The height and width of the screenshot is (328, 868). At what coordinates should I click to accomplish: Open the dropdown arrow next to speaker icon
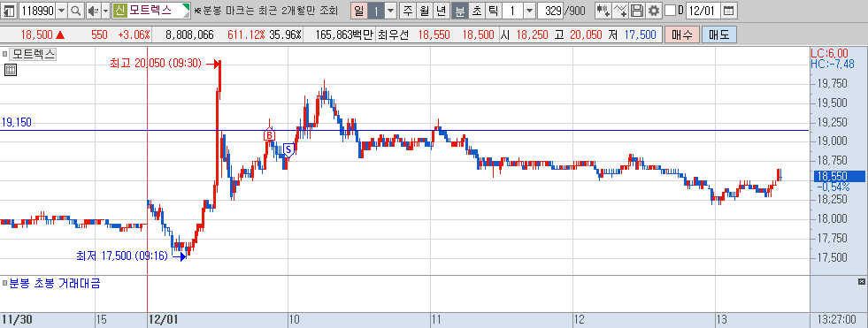pyautogui.click(x=105, y=10)
